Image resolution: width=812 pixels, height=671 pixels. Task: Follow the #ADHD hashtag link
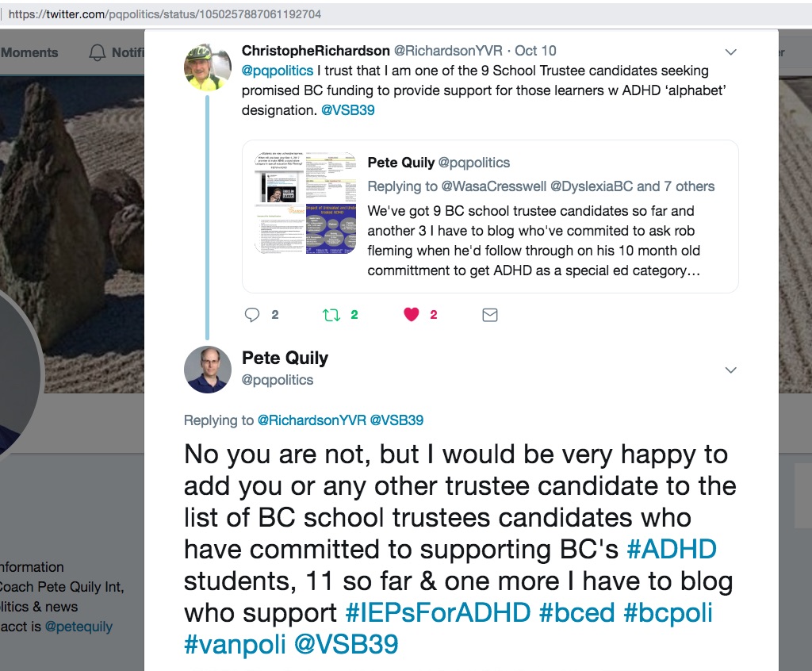pos(671,549)
